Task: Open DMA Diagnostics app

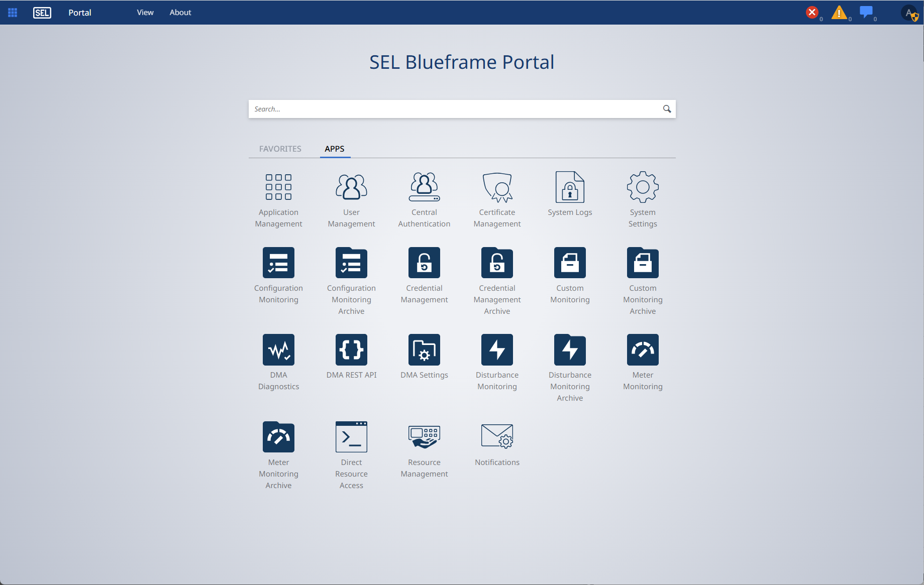Action: (278, 349)
